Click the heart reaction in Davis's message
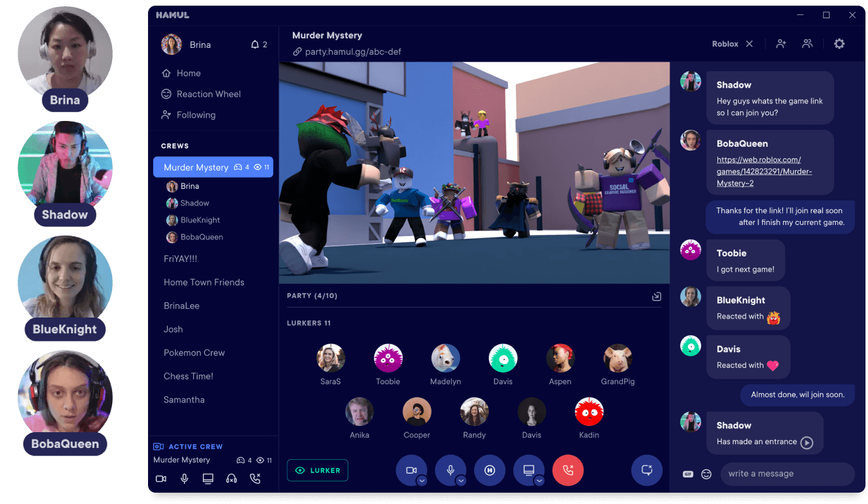The width and height of the screenshot is (868, 504). (x=773, y=365)
